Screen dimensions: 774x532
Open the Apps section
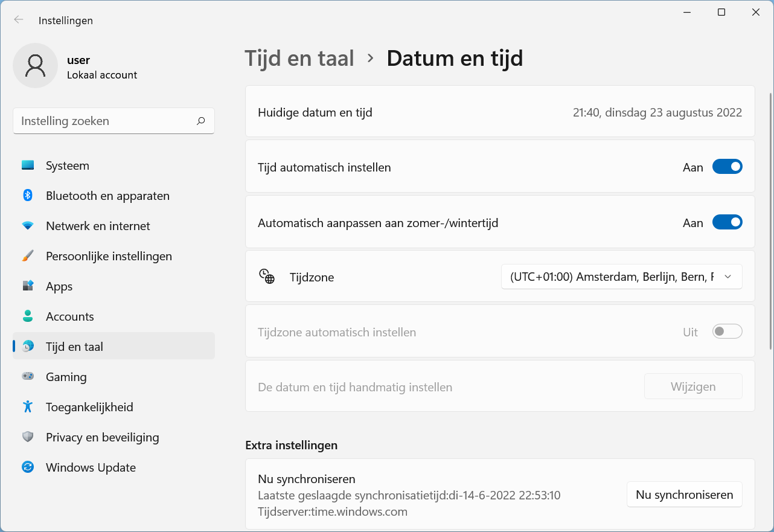(28, 286)
